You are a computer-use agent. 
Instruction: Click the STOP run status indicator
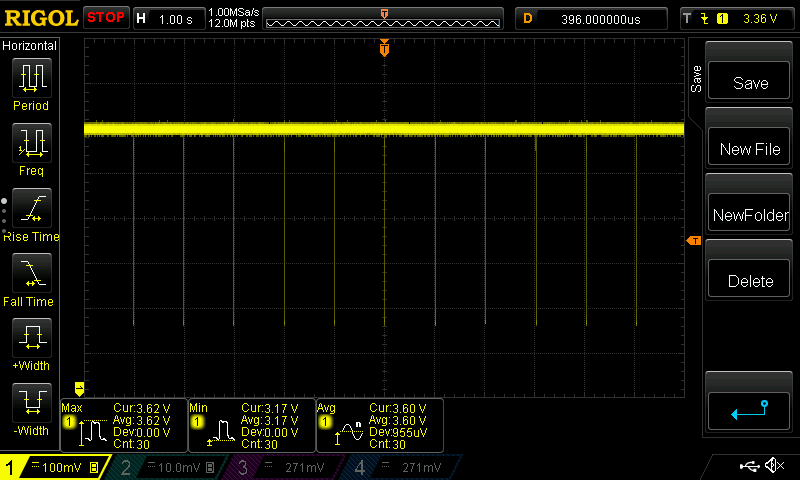106,18
